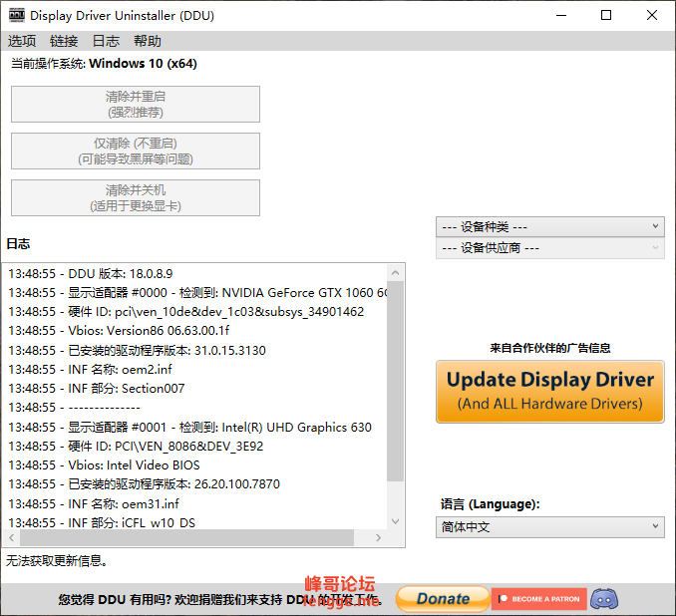Click the log scroll-left arrow

click(12, 537)
